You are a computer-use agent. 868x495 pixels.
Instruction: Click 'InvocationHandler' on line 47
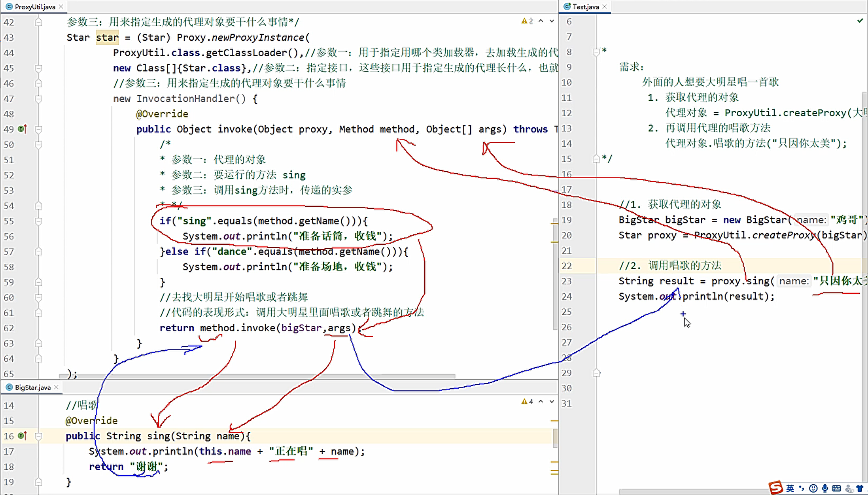click(185, 99)
